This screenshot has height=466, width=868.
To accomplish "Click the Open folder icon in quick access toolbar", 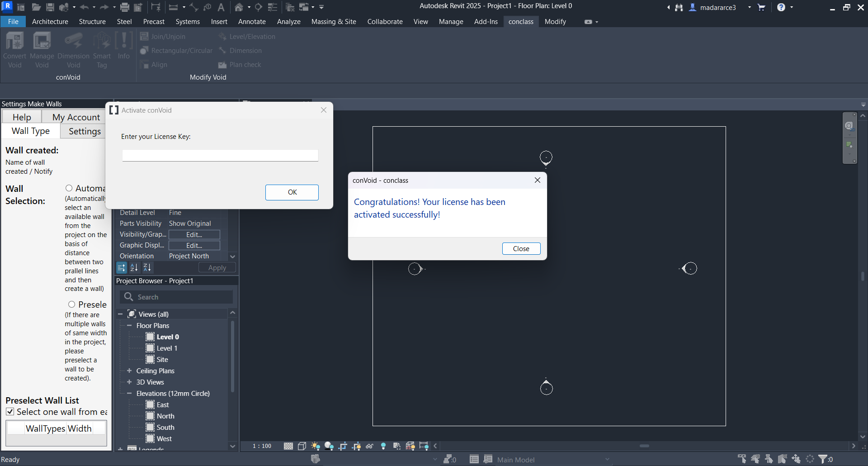I will 36,7.
